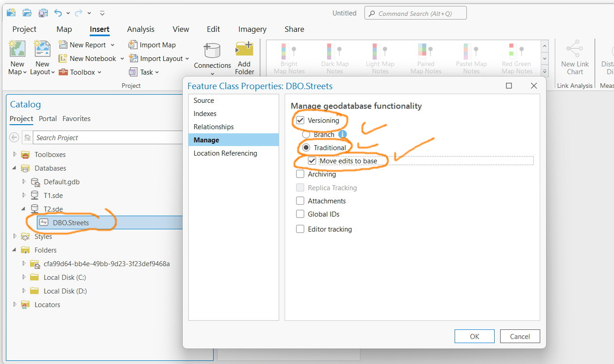Screen dimensions: 614x364
Task: Enable the Attachments checkbox
Action: 300,201
